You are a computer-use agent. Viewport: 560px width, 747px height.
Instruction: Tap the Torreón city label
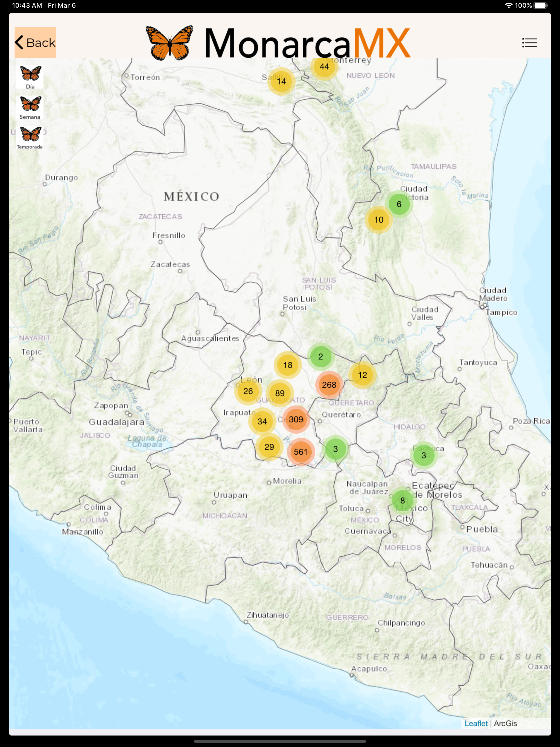145,77
